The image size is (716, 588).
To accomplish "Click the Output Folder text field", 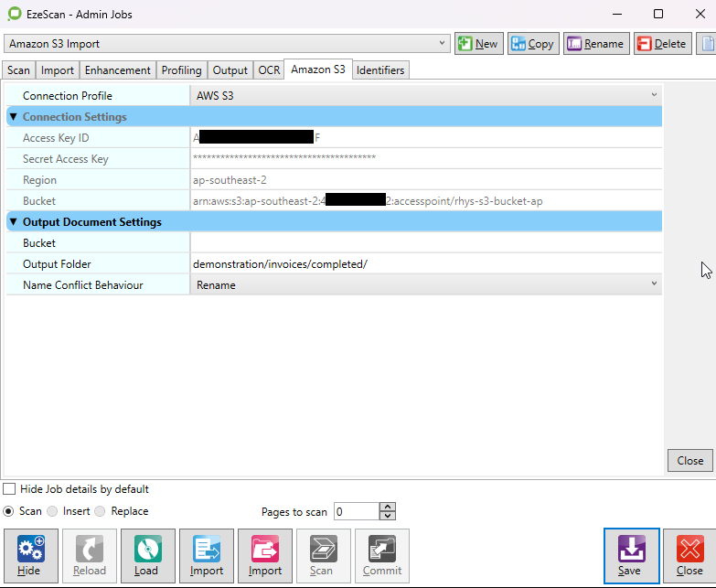I will coord(424,264).
